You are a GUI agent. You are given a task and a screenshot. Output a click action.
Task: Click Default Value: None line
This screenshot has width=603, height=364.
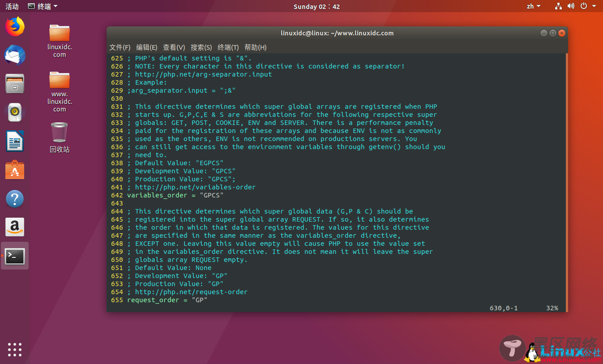coord(169,268)
